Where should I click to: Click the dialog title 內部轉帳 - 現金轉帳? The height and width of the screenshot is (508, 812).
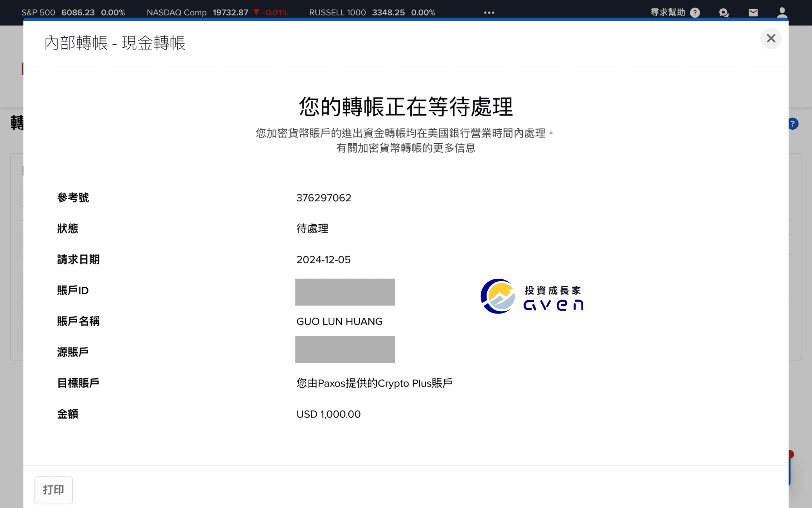pyautogui.click(x=115, y=43)
